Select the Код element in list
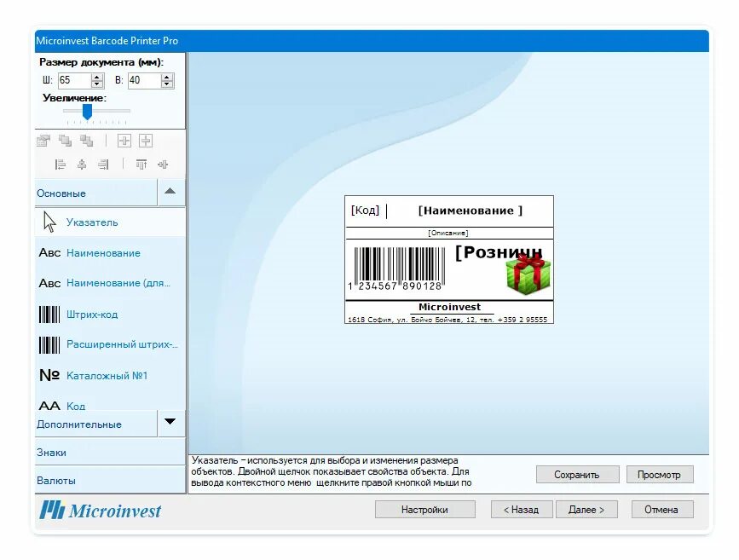This screenshot has height=560, width=739. (110, 404)
